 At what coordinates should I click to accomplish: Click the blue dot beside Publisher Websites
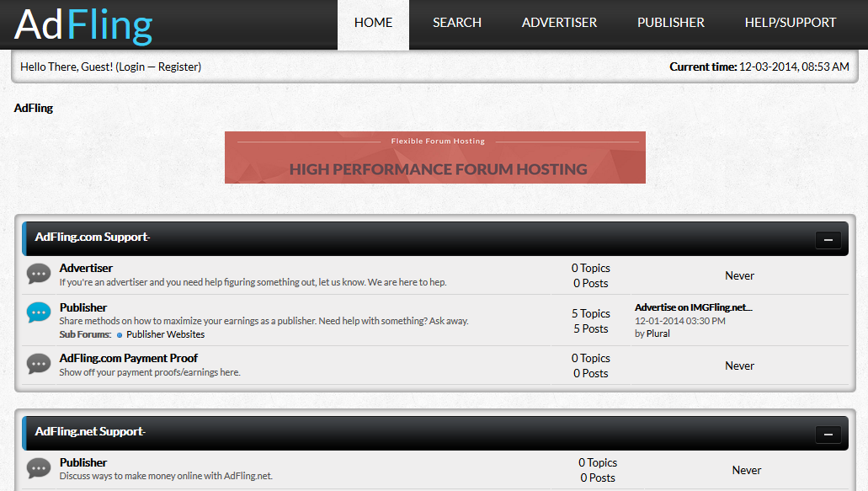pos(119,335)
